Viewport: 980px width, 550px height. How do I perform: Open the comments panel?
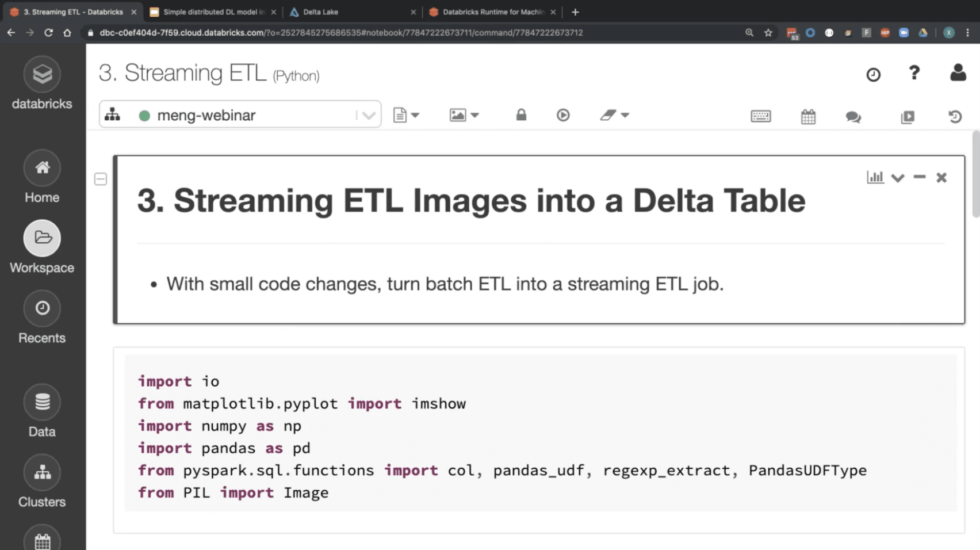853,117
